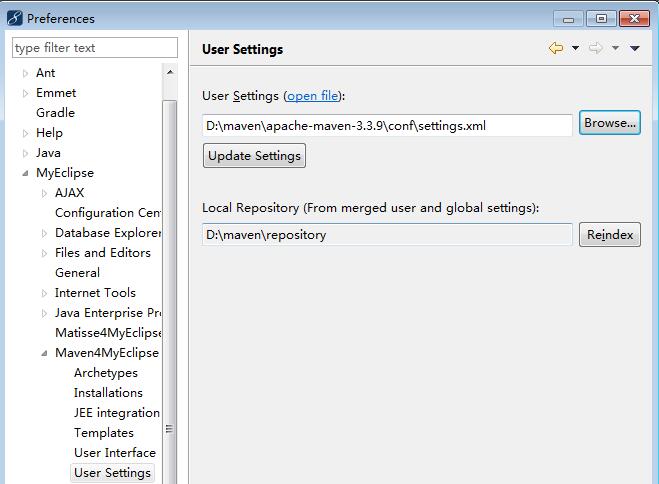Open Matisse4MyEclipse preferences
659x484 pixels.
(108, 333)
